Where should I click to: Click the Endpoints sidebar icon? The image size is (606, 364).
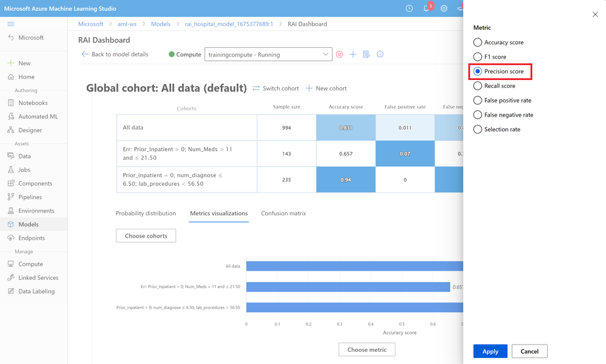11,238
